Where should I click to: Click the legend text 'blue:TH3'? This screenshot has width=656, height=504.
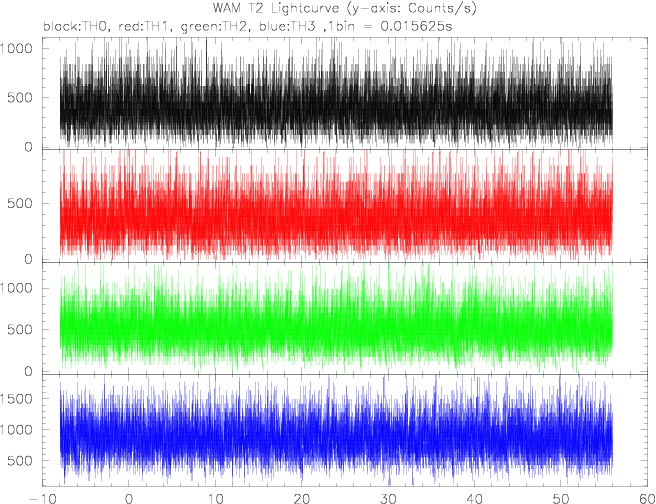287,26
